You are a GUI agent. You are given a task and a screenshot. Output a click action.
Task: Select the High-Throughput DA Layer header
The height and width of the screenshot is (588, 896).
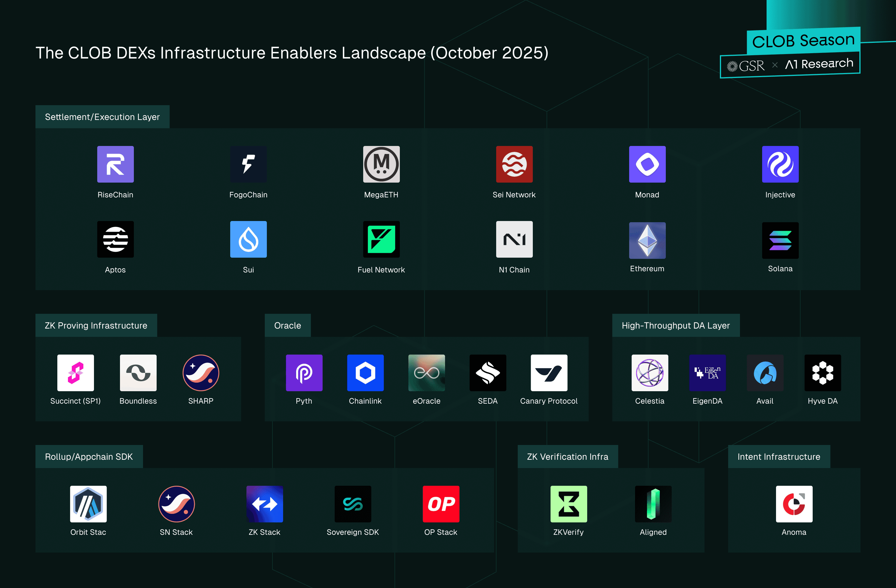676,325
